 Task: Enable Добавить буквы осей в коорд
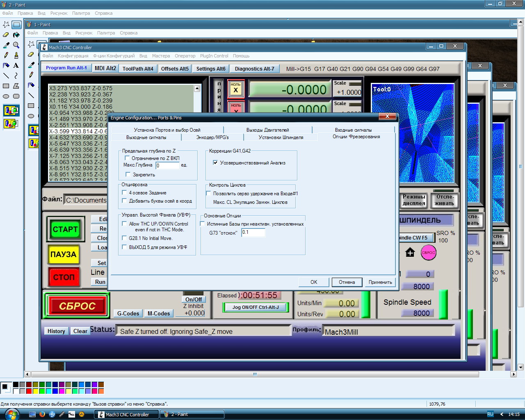(124, 201)
